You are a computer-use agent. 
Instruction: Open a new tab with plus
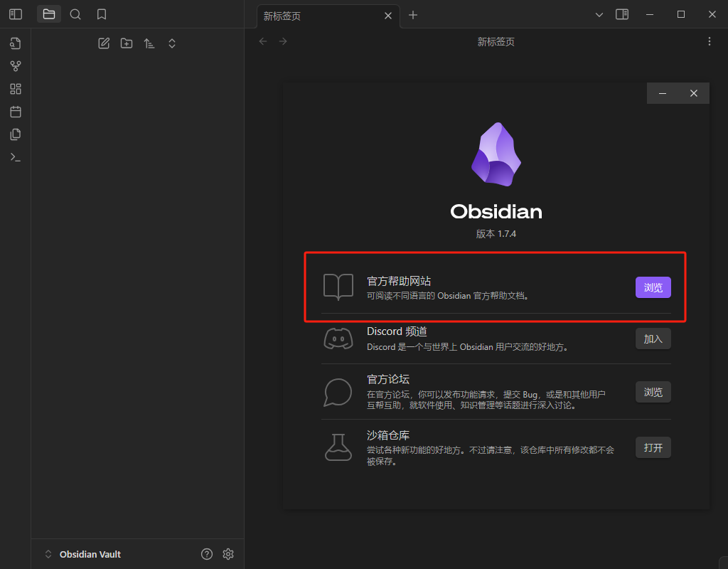(413, 14)
